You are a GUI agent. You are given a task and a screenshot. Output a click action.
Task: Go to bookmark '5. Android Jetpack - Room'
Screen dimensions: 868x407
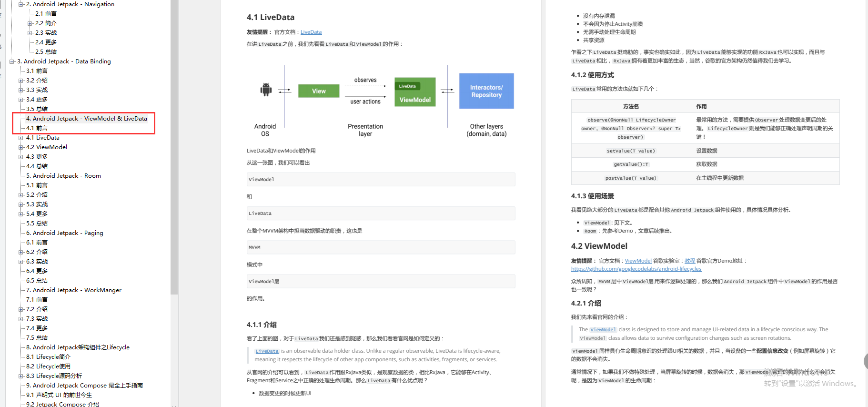click(63, 176)
